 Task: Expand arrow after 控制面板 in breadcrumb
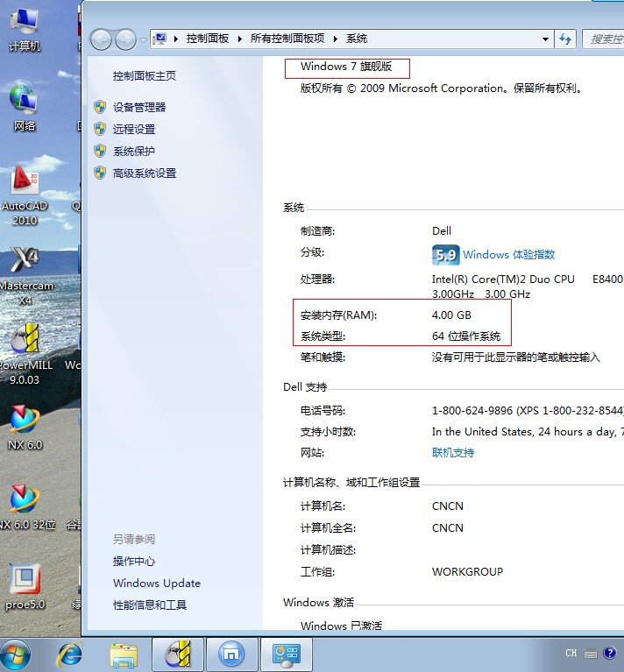240,39
